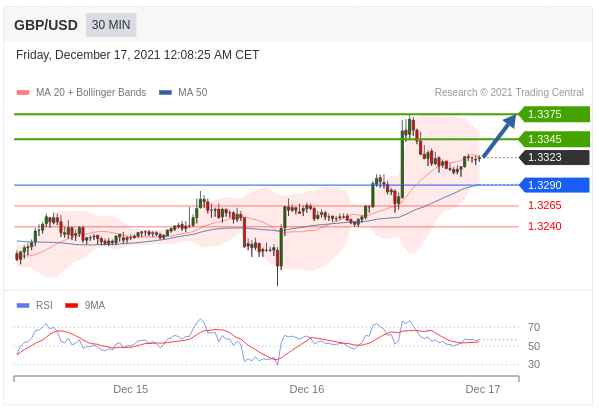Click the Research Trading Central copyright text
This screenshot has height=411, width=599.
pos(509,92)
